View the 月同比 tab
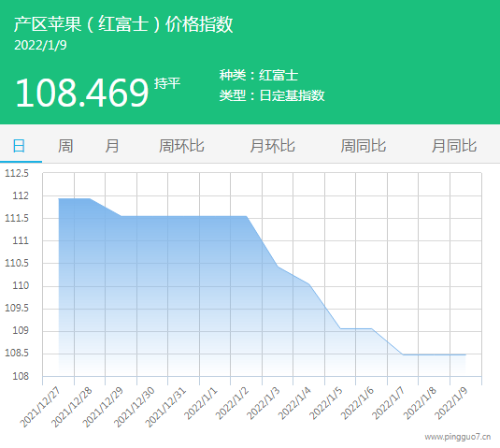Image resolution: width=500 pixels, height=448 pixels. tap(454, 146)
